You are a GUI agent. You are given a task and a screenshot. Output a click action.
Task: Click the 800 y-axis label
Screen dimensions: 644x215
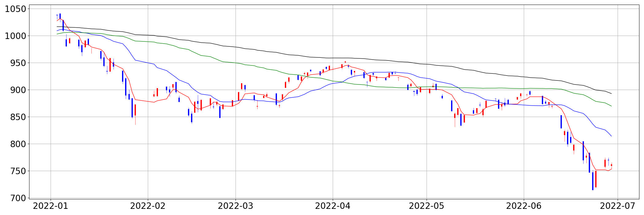[17, 144]
